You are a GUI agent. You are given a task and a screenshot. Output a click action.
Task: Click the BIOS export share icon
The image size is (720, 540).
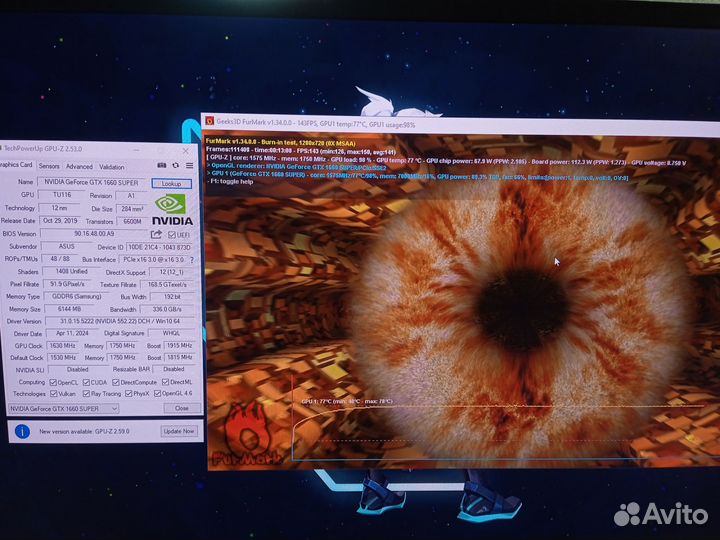tap(156, 235)
